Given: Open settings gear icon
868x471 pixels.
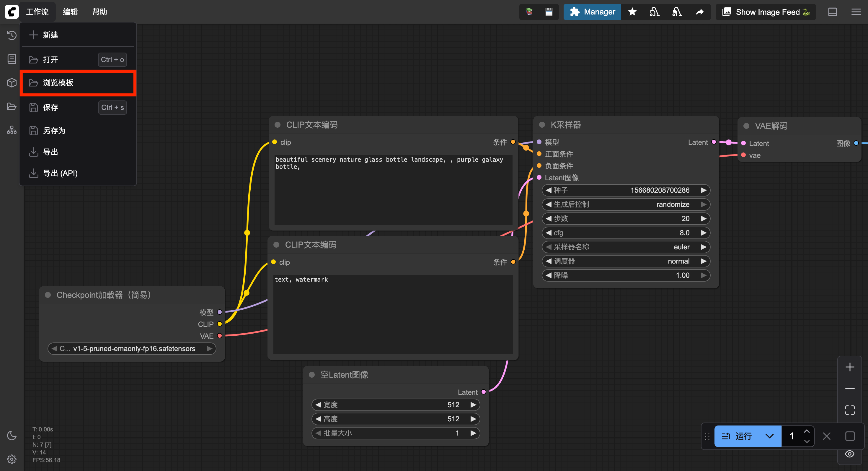Looking at the screenshot, I should (12, 459).
